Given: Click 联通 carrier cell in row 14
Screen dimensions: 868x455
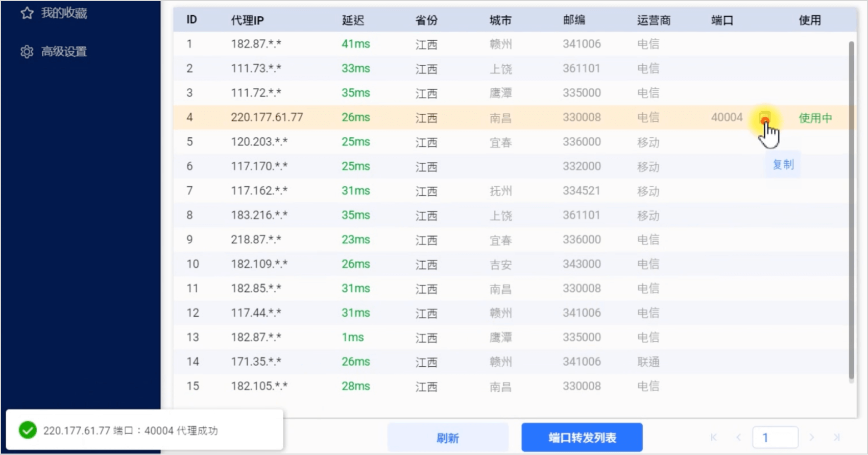Looking at the screenshot, I should tap(648, 362).
